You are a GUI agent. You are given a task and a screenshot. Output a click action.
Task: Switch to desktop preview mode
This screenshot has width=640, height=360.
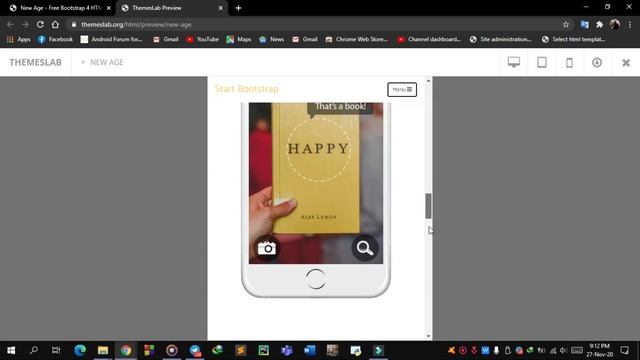(x=514, y=62)
